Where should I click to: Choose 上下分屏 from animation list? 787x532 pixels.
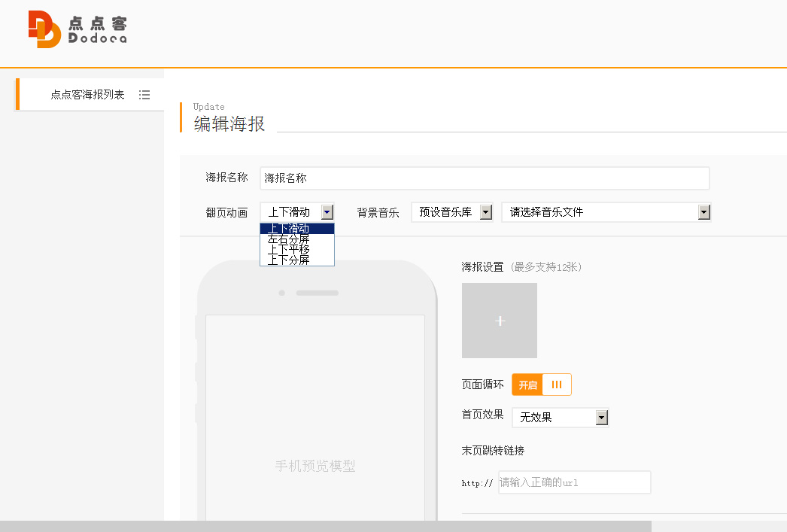[x=296, y=260]
